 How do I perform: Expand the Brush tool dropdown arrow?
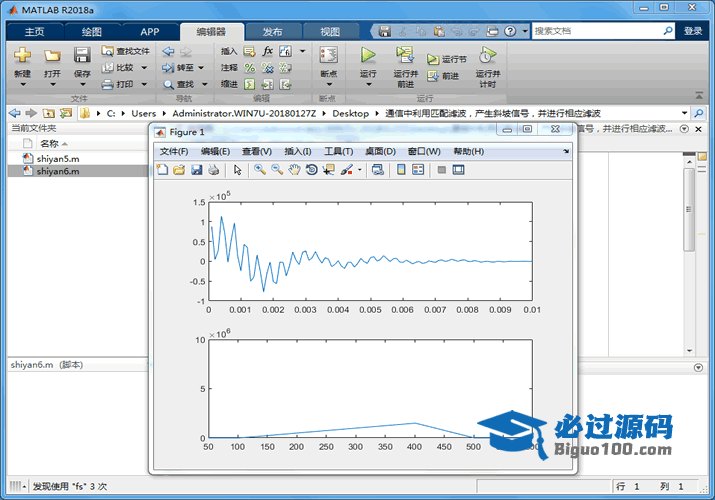point(359,170)
